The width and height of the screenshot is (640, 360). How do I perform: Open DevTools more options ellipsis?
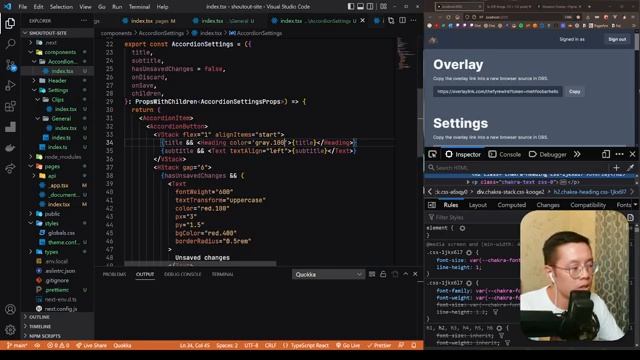(x=619, y=154)
